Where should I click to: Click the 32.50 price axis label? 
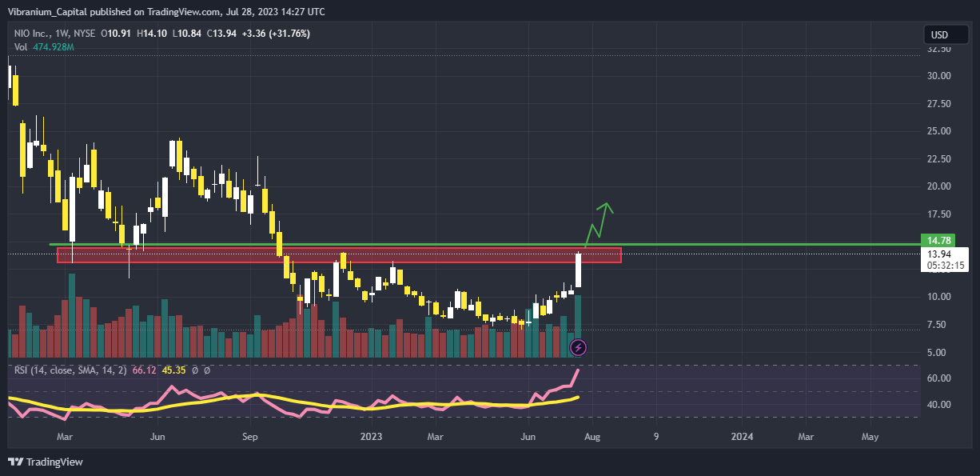939,49
